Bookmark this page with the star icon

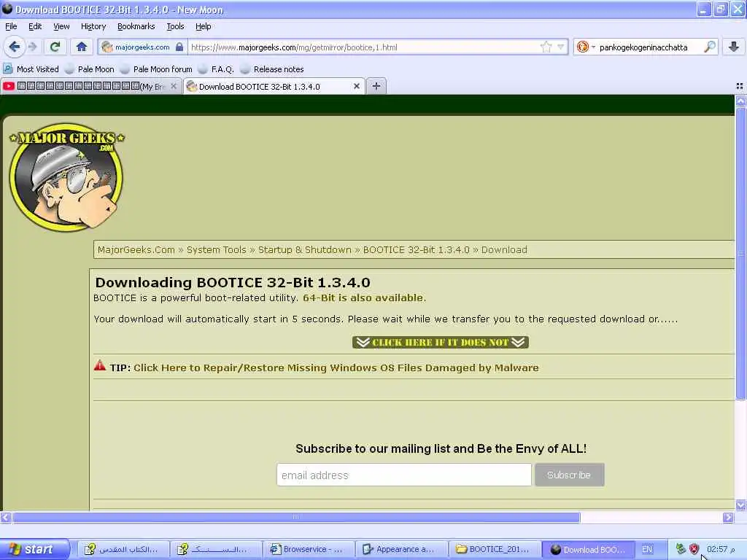pyautogui.click(x=546, y=47)
